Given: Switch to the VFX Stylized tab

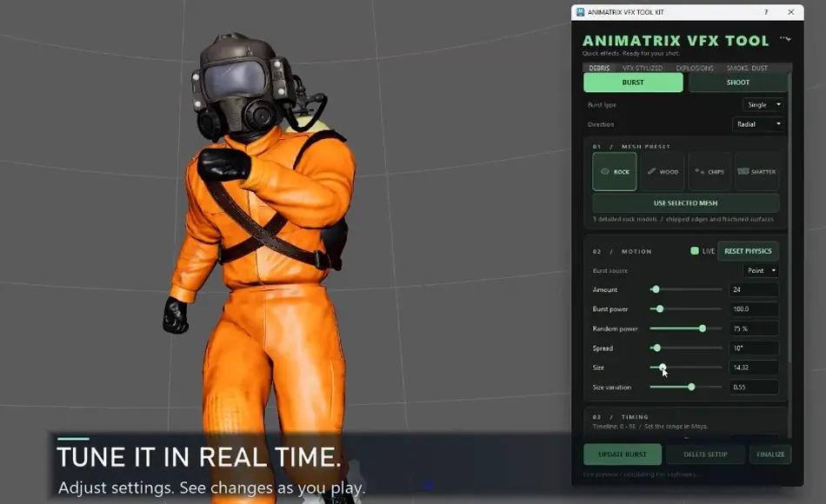Looking at the screenshot, I should click(x=643, y=68).
